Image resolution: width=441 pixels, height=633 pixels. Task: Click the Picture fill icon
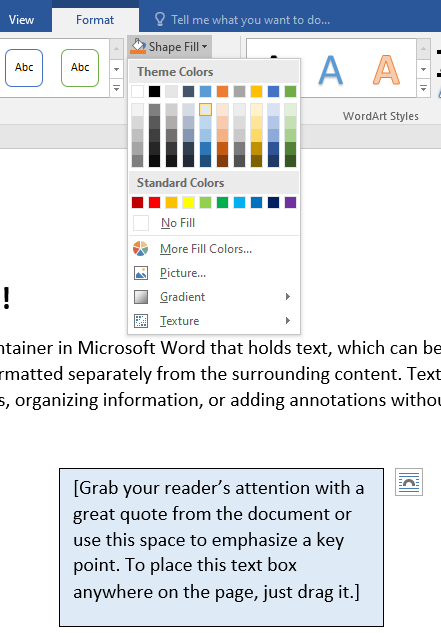point(141,273)
